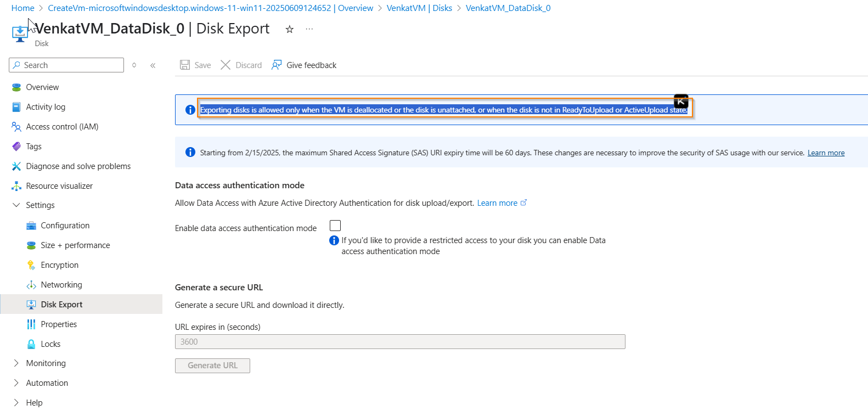Click the Encryption key icon

[31, 265]
